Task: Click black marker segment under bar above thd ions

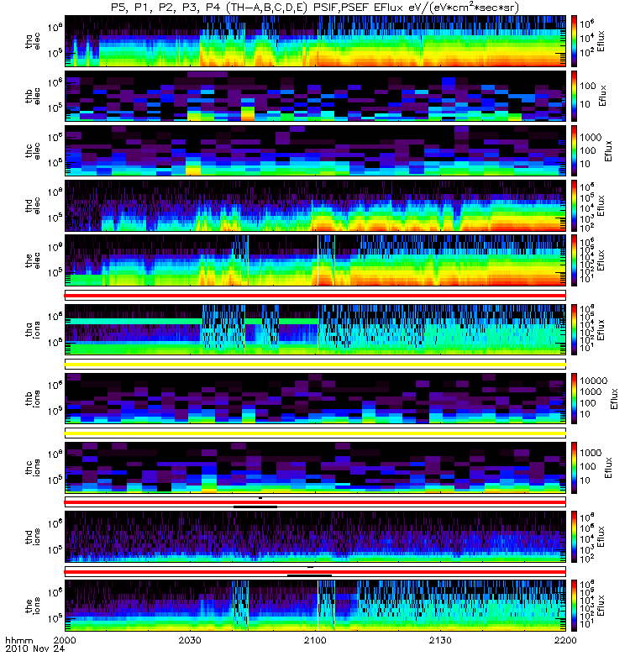Action: (x=255, y=507)
